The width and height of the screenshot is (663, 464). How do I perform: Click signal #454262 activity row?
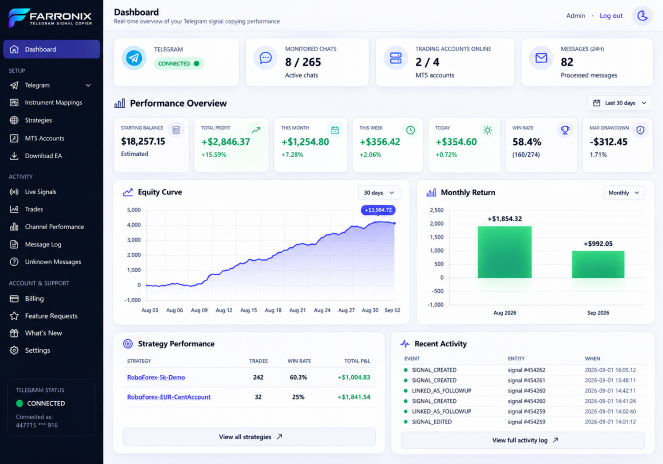(x=523, y=370)
